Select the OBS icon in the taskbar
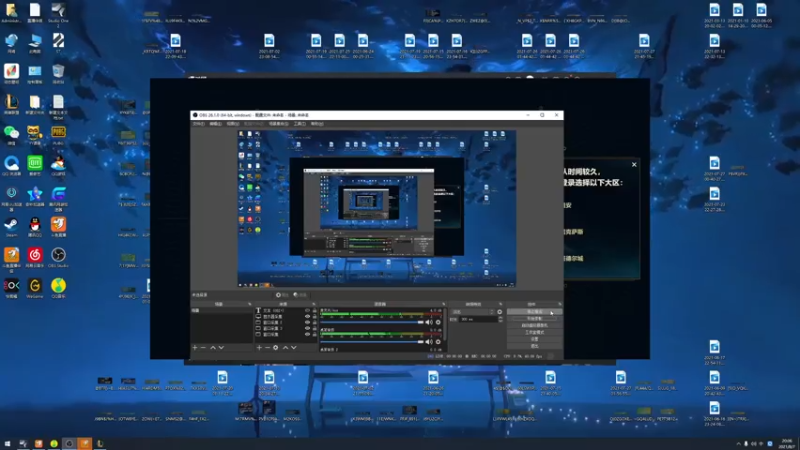800x450 pixels. (69, 443)
